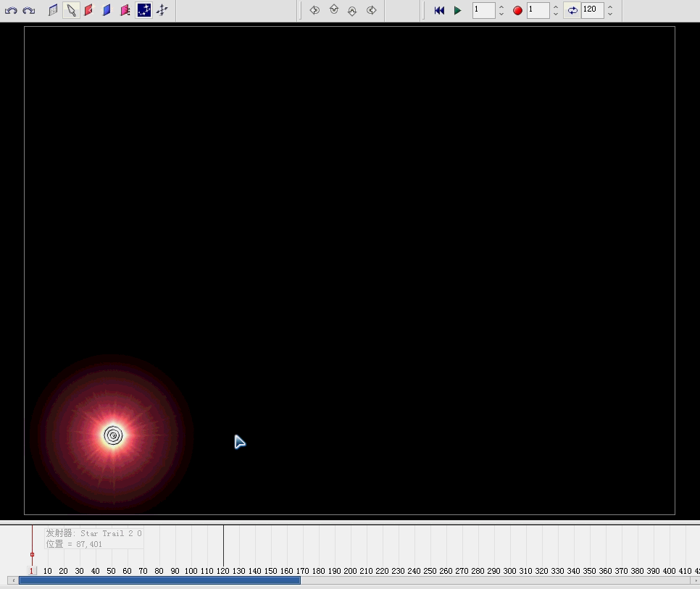This screenshot has width=700, height=589.
Task: Click the record start frame field
Action: pyautogui.click(x=538, y=10)
